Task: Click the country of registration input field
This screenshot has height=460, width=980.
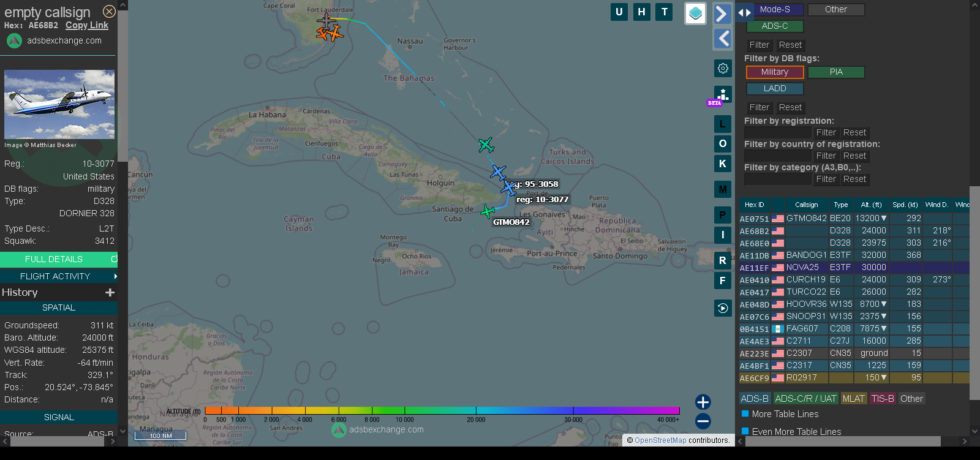Action: (777, 156)
